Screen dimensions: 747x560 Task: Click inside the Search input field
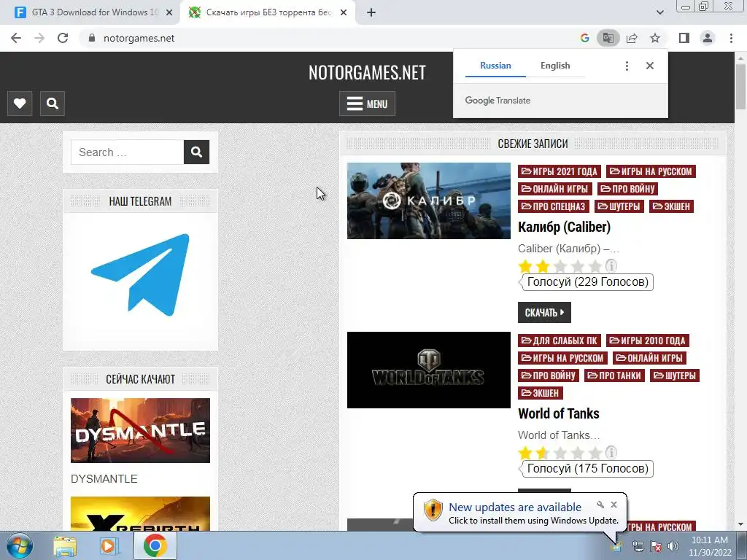point(127,152)
